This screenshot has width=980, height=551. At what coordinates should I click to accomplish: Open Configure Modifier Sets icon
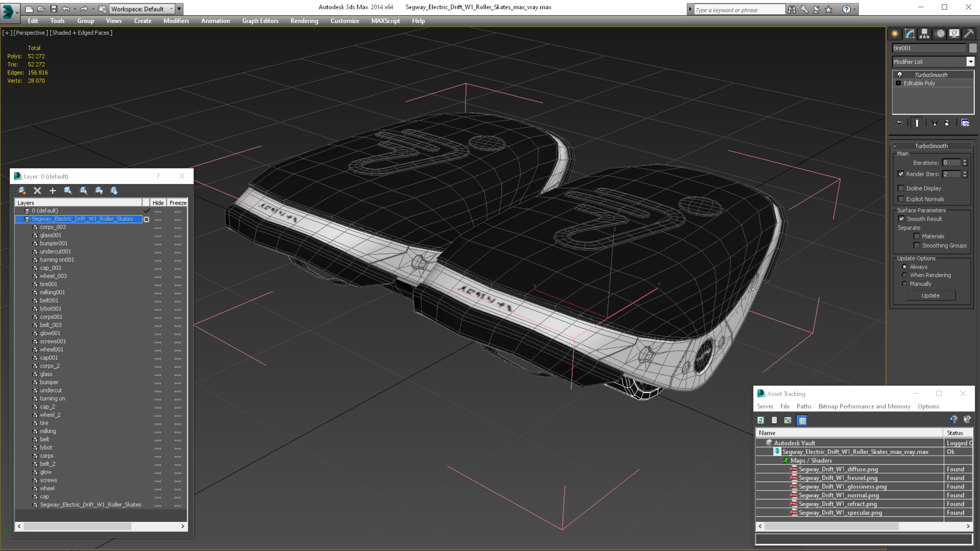click(x=965, y=123)
